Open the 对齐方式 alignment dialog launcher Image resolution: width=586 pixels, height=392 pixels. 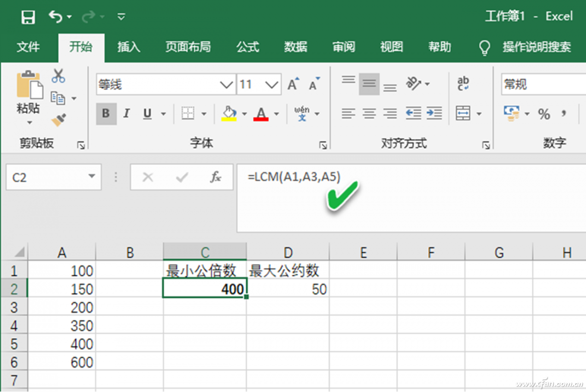pyautogui.click(x=486, y=145)
